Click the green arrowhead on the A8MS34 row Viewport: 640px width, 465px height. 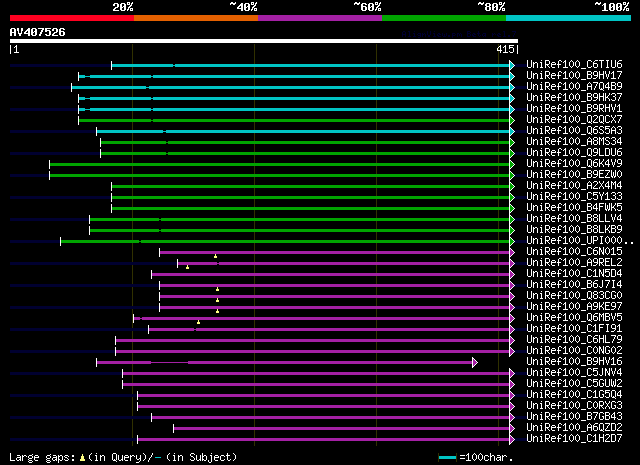(x=512, y=142)
